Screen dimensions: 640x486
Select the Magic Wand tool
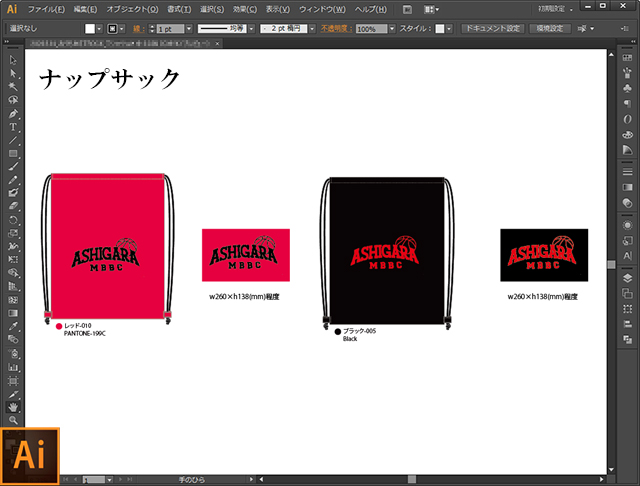tap(13, 87)
